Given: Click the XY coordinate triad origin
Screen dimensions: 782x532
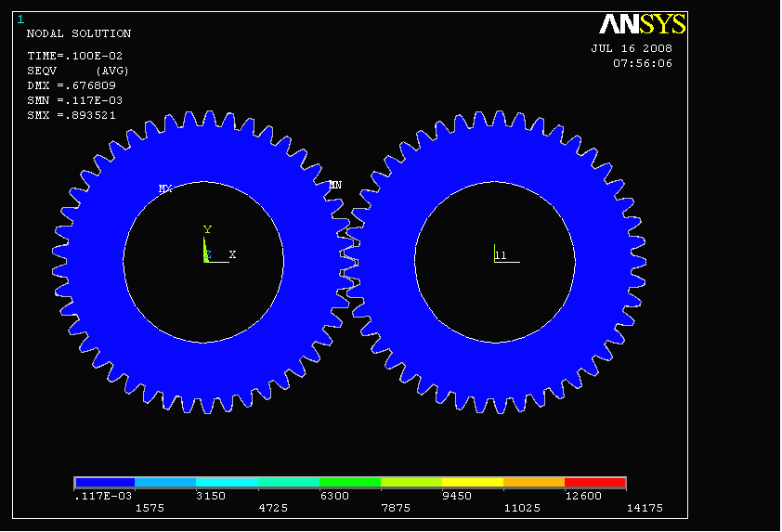Looking at the screenshot, I should tap(206, 260).
